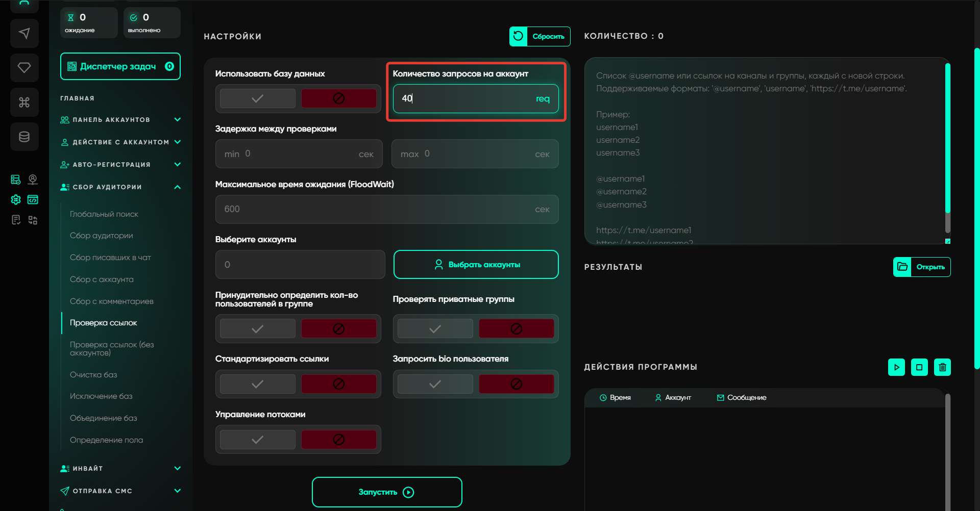
Task: Click the paper plane icon in left sidebar
Action: point(24,34)
